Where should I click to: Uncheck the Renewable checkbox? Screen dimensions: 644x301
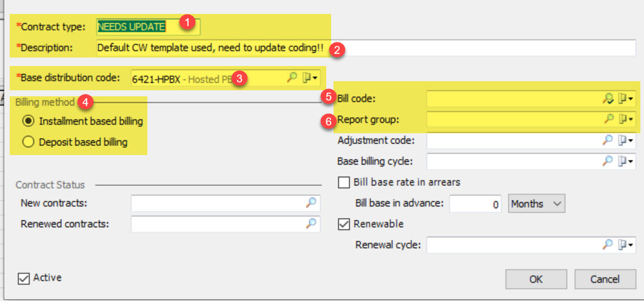click(343, 224)
